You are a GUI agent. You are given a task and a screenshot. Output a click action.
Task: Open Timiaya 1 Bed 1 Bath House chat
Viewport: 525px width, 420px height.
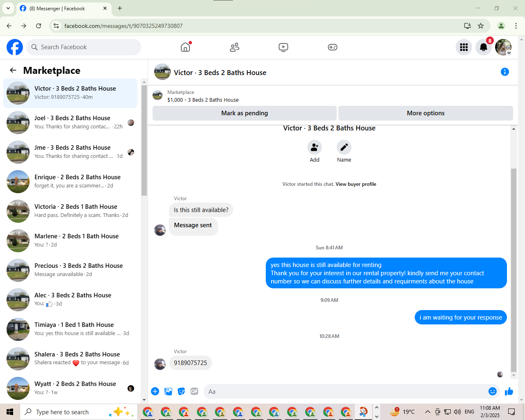click(71, 329)
